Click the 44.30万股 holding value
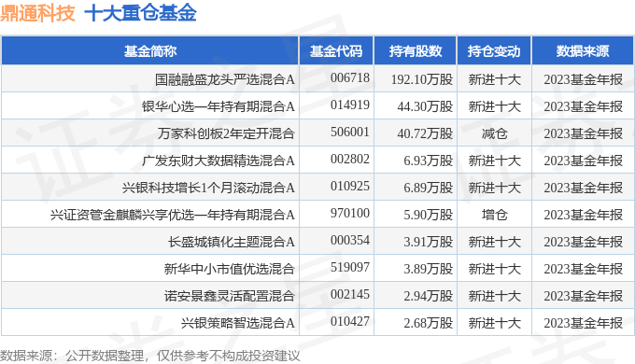 point(425,106)
